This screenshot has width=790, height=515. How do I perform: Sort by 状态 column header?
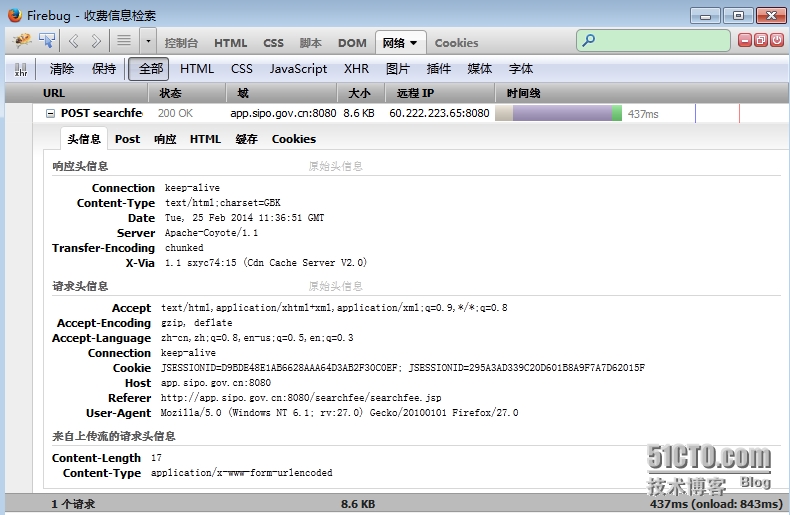coord(187,93)
